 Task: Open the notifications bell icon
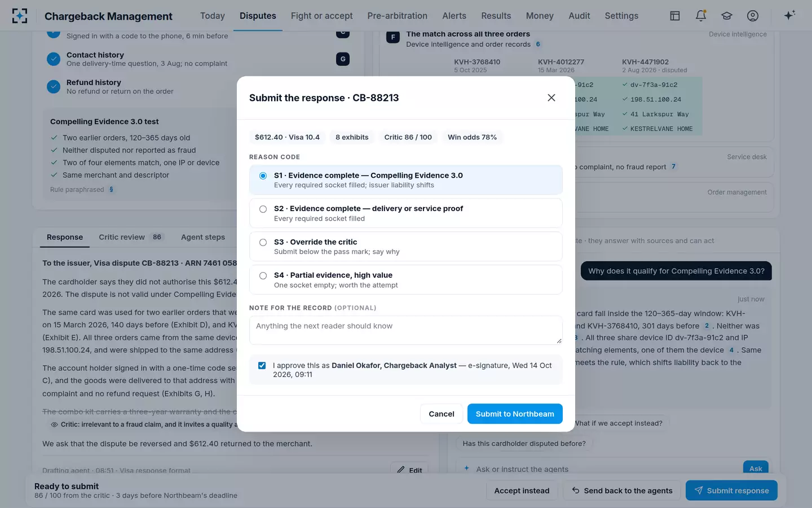click(701, 16)
